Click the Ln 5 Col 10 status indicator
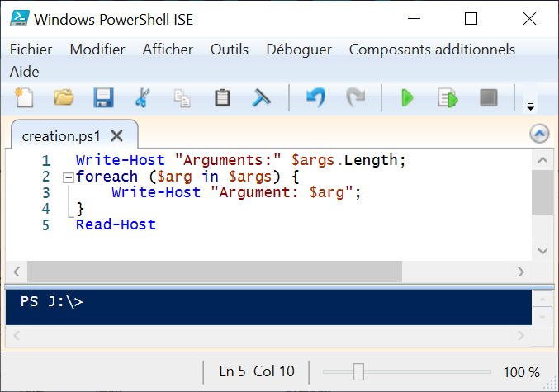Viewport: 559px width, 392px height. point(257,371)
